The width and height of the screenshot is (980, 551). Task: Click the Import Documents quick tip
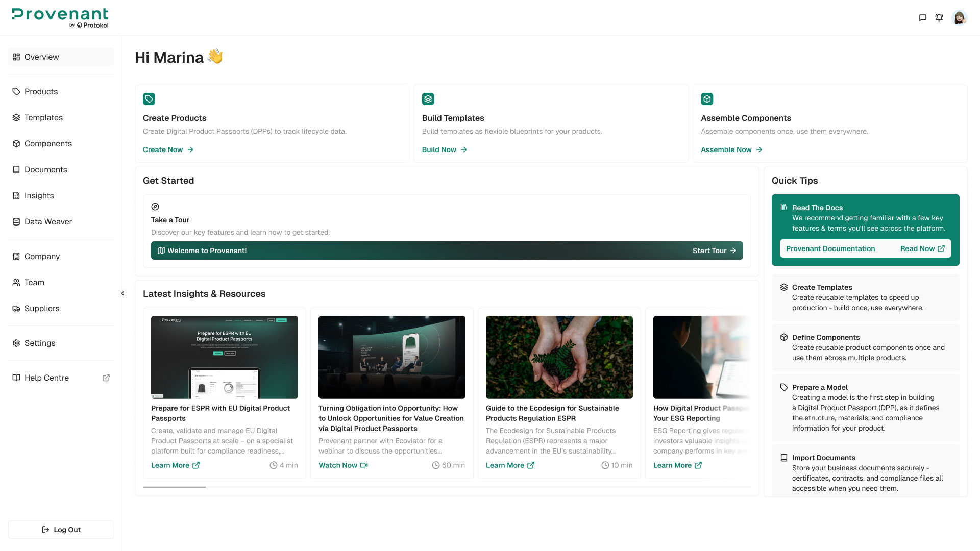866,470
